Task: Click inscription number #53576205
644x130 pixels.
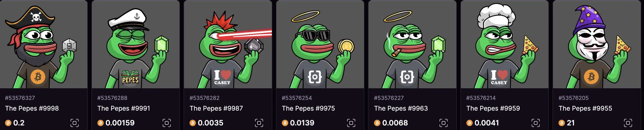Action: pyautogui.click(x=574, y=98)
